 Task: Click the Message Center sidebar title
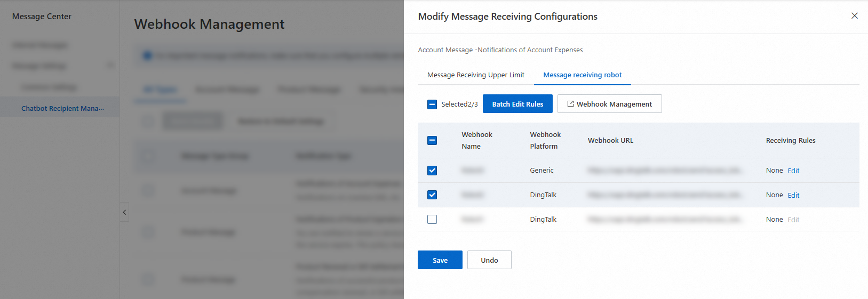(x=42, y=17)
